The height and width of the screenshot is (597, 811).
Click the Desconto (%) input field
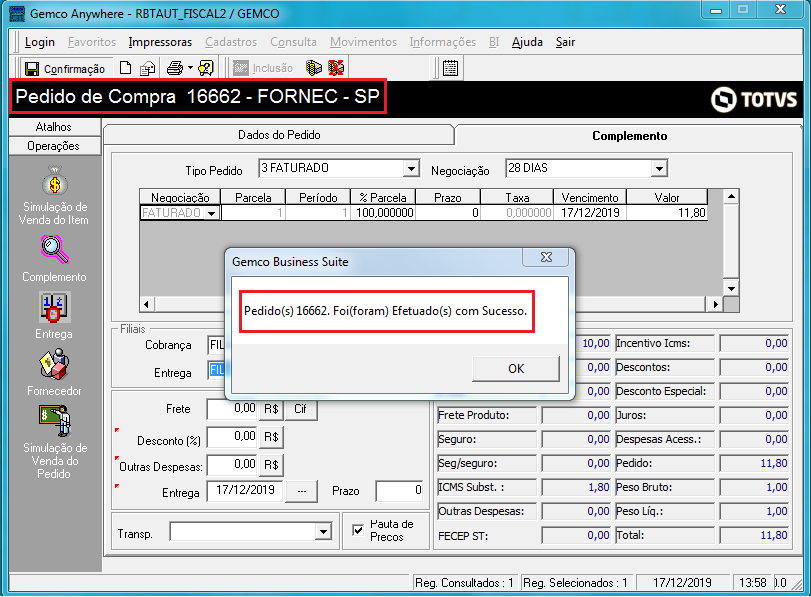click(232, 437)
